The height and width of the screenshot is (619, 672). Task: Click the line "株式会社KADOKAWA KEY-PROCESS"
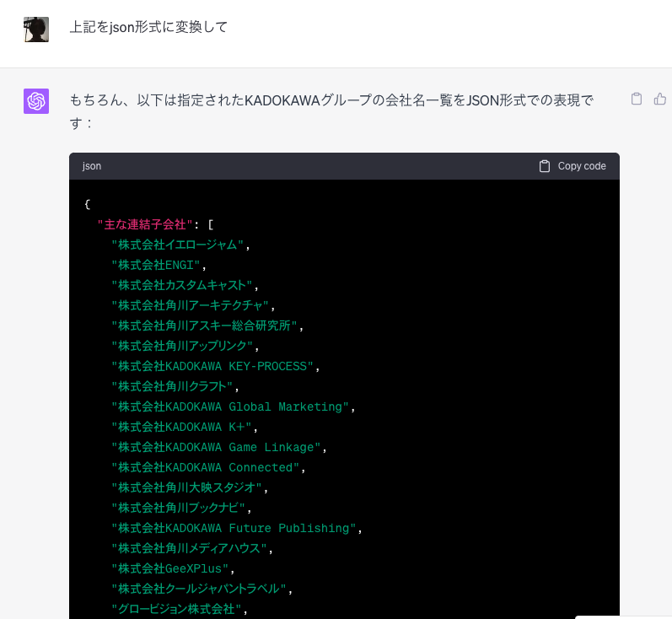213,366
